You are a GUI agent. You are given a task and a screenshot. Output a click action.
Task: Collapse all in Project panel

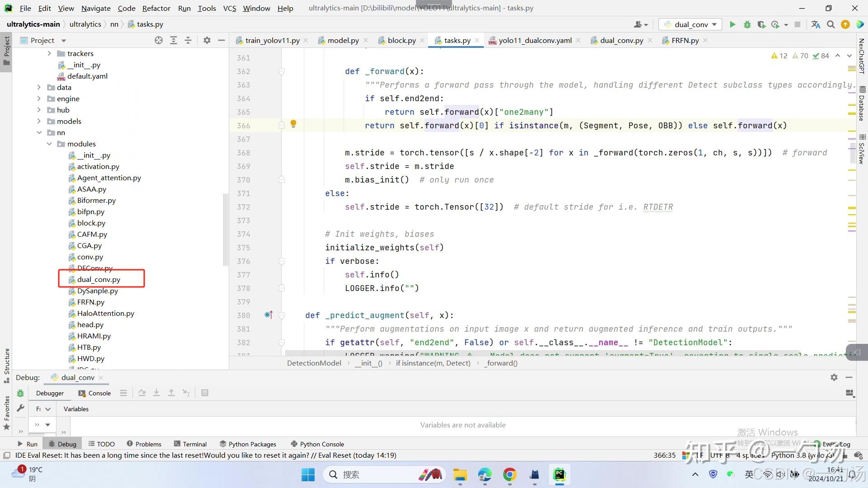pyautogui.click(x=188, y=40)
